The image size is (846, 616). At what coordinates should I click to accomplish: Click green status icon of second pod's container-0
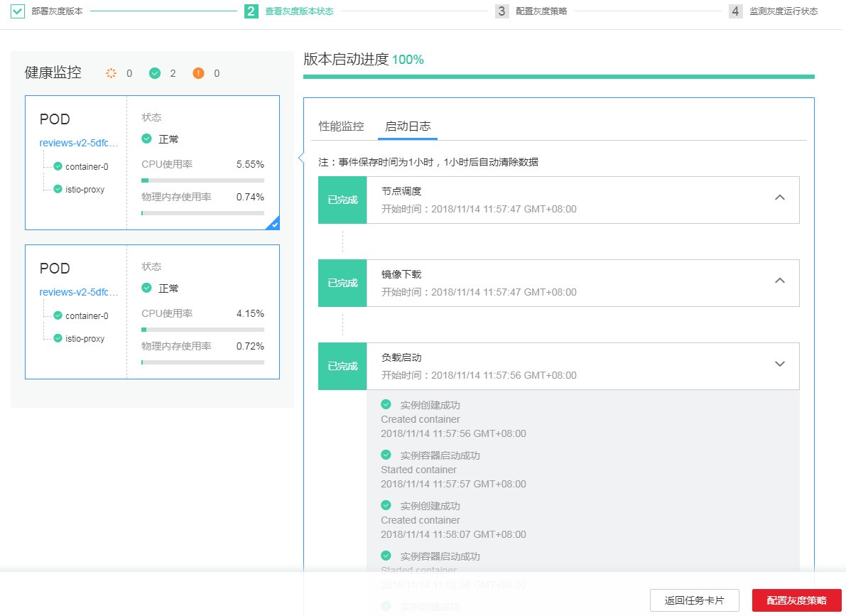[58, 315]
